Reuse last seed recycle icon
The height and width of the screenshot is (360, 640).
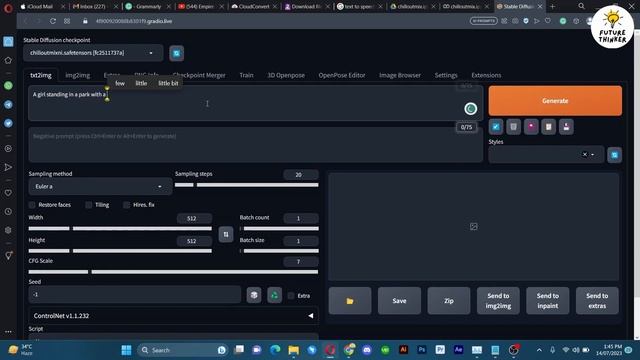coord(274,295)
